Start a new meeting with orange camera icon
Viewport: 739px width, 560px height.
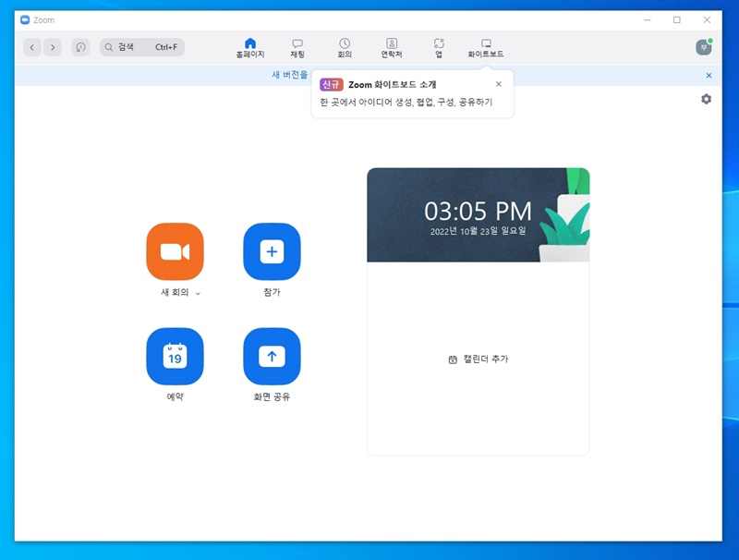(x=175, y=251)
